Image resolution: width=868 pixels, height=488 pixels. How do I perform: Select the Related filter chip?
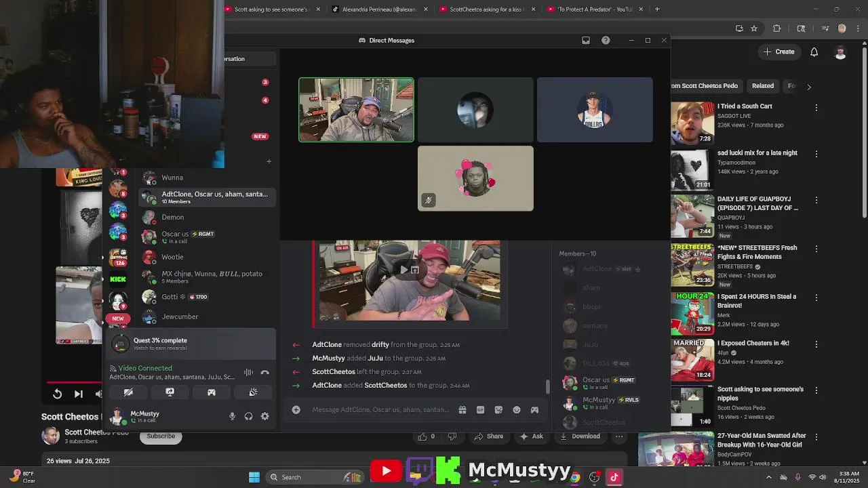762,86
